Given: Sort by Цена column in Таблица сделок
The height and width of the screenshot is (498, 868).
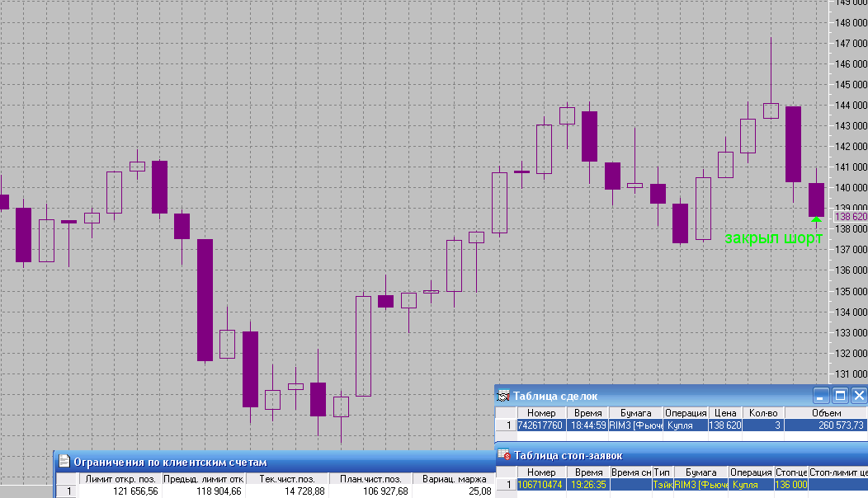Looking at the screenshot, I should pos(724,413).
